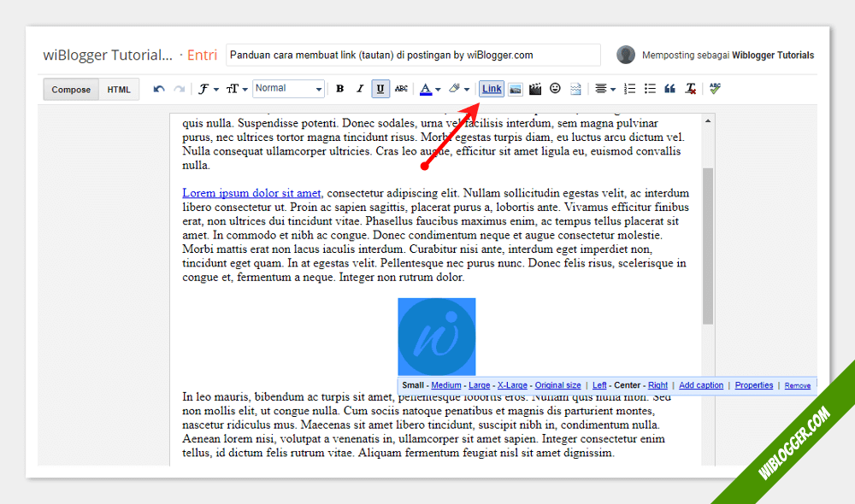Open the text alignment dropdown
Viewport: 855px width, 504px height.
604,89
